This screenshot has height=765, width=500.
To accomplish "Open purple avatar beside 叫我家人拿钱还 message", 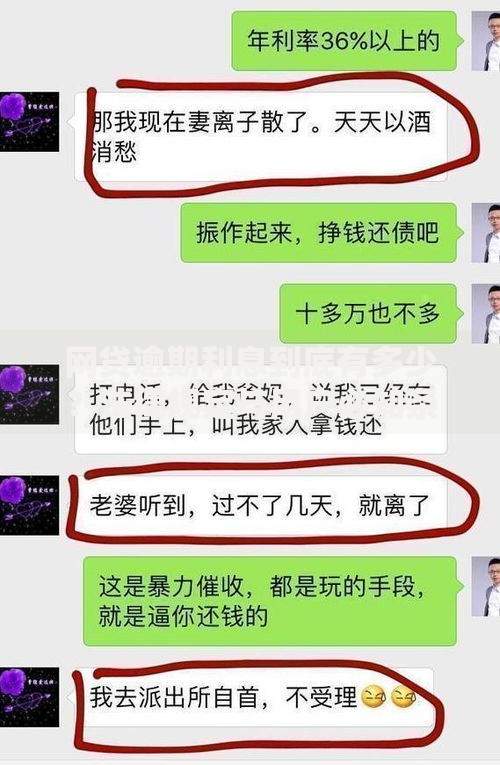I will coord(29,394).
